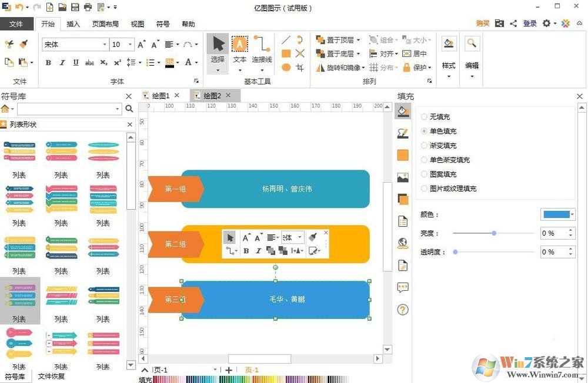Switch to the 插入 ribbon tab
Viewport: 588px width, 383px height.
73,24
